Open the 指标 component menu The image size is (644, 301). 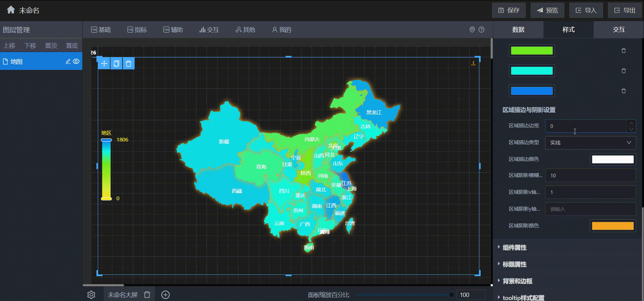click(x=137, y=30)
